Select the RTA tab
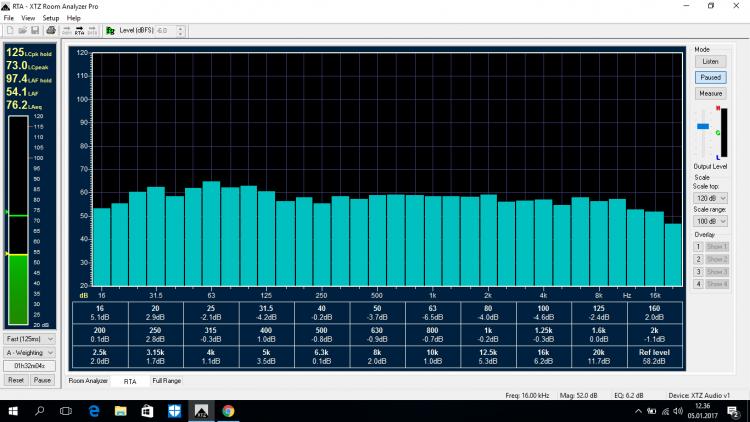The width and height of the screenshot is (750, 422). click(x=130, y=381)
